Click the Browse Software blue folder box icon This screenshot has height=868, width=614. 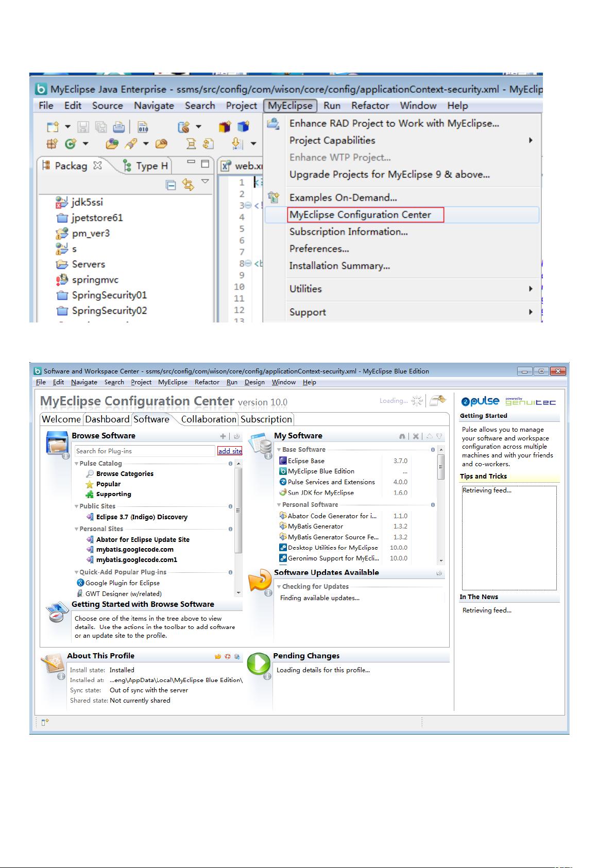[x=57, y=444]
